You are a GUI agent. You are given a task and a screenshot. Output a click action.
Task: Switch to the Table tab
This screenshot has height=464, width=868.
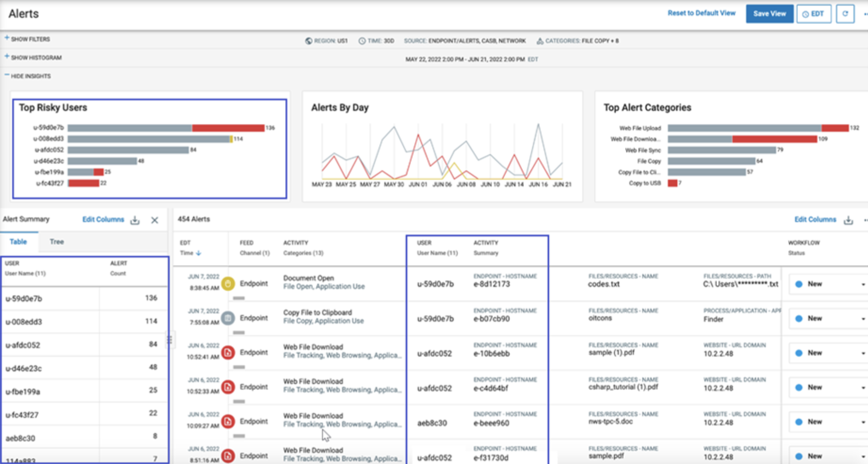click(18, 241)
